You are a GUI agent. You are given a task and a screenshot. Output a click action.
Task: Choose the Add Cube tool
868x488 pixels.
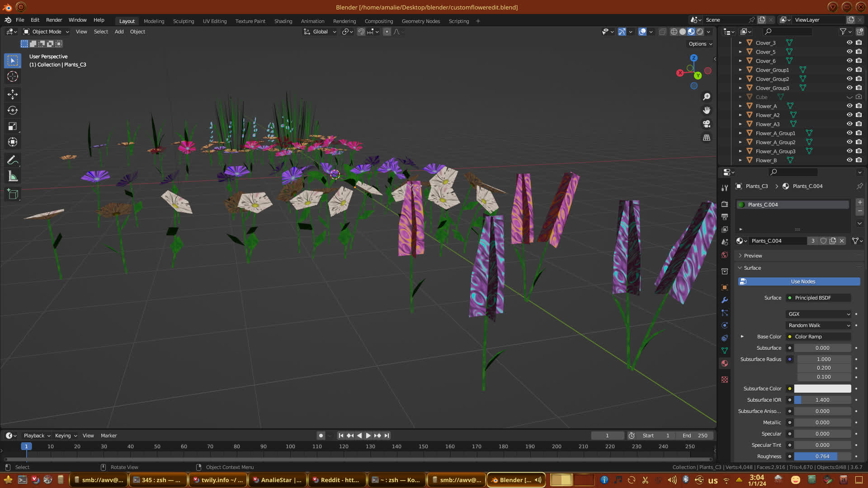click(13, 194)
